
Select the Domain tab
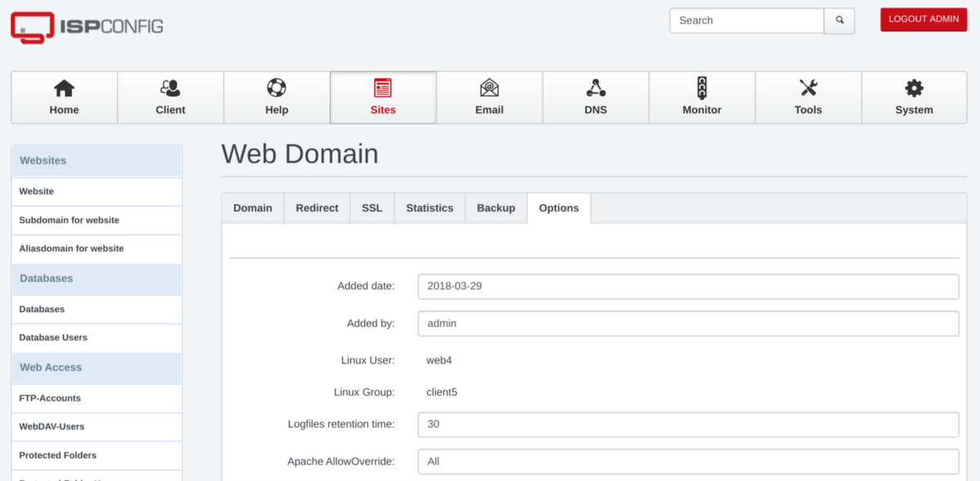[252, 208]
